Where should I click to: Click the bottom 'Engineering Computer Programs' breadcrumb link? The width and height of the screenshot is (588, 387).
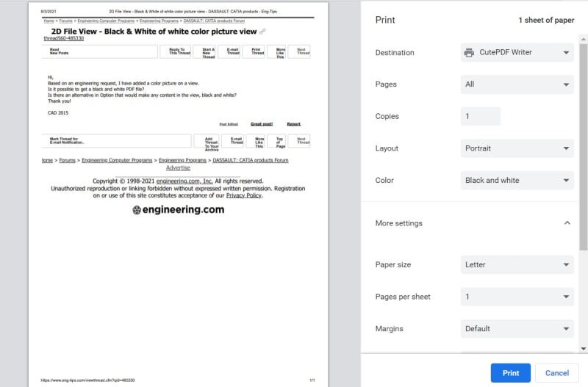pos(117,160)
